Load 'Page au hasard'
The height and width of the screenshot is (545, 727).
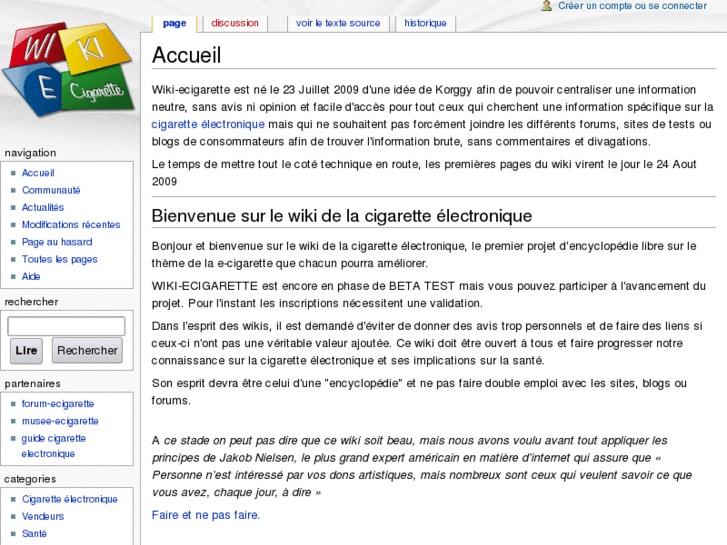pyautogui.click(x=57, y=242)
